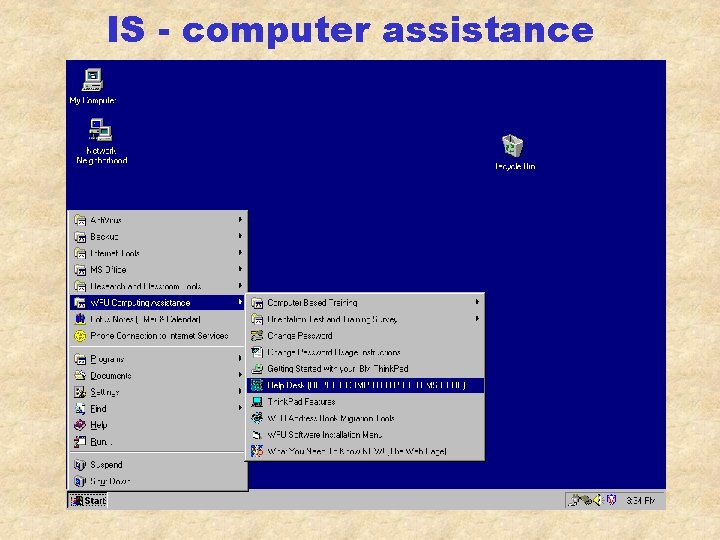Click the Run icon
This screenshot has height=540, width=720.
[80, 442]
